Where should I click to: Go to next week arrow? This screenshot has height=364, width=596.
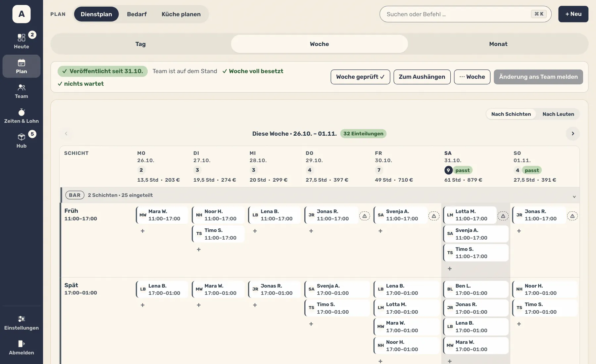click(573, 134)
